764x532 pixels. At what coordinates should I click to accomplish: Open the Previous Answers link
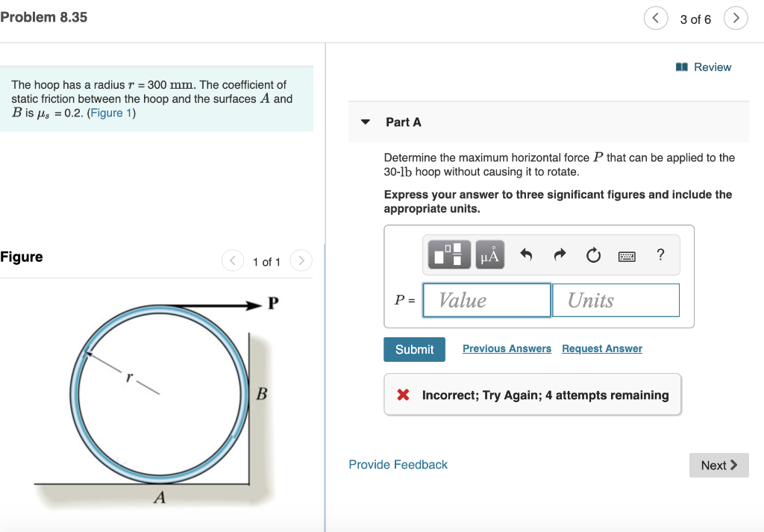(x=507, y=348)
